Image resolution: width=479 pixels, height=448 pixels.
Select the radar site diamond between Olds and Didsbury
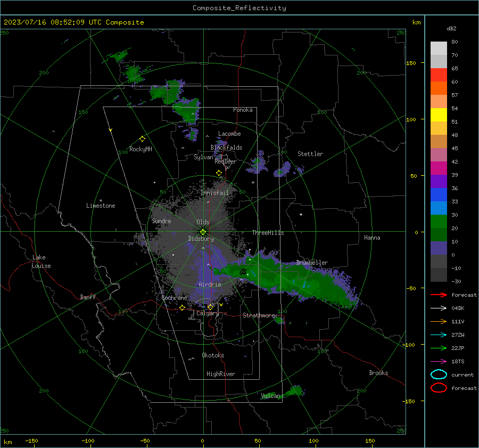[x=203, y=232]
